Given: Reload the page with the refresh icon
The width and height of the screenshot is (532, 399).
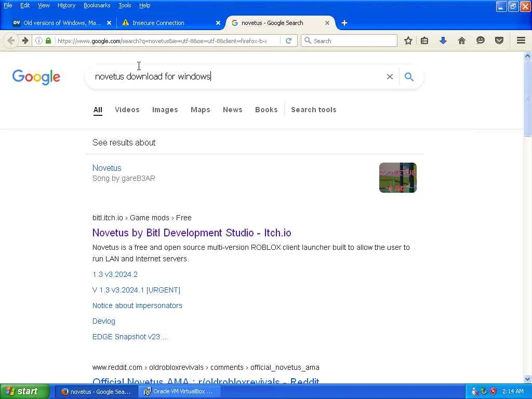Looking at the screenshot, I should pos(289,41).
